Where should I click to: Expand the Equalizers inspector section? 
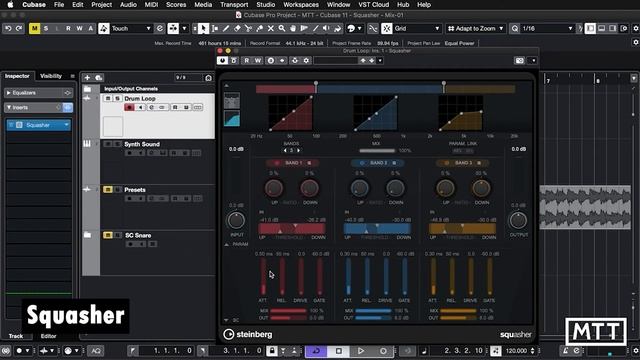tap(9, 93)
